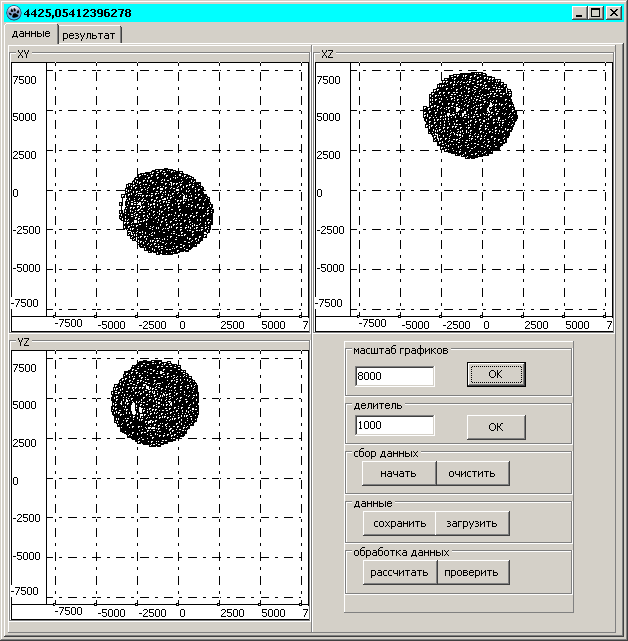Click the YZ panel label

point(23,342)
